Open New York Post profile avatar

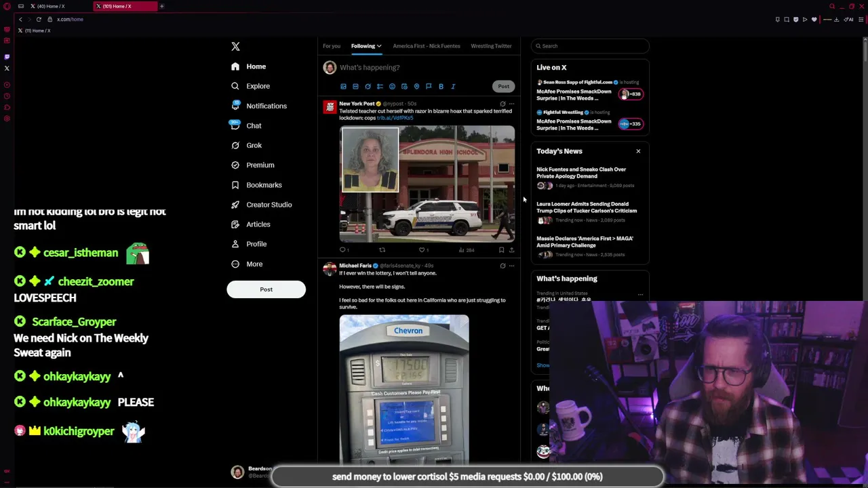330,107
